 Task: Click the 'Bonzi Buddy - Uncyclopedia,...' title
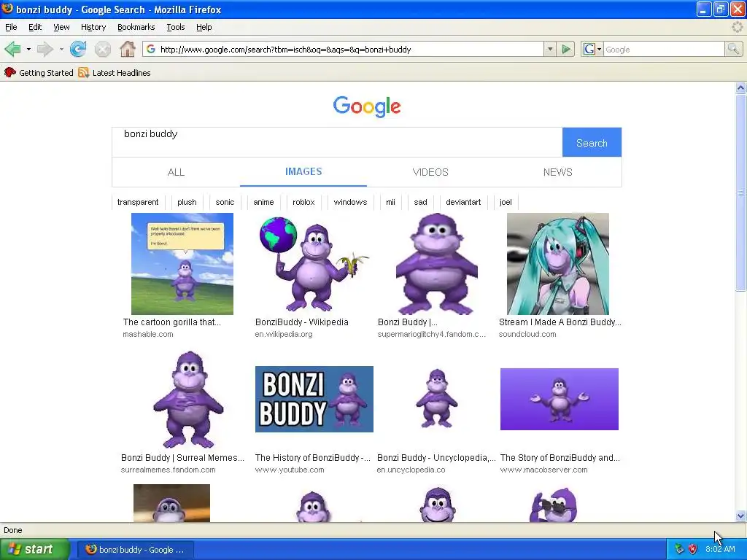436,458
